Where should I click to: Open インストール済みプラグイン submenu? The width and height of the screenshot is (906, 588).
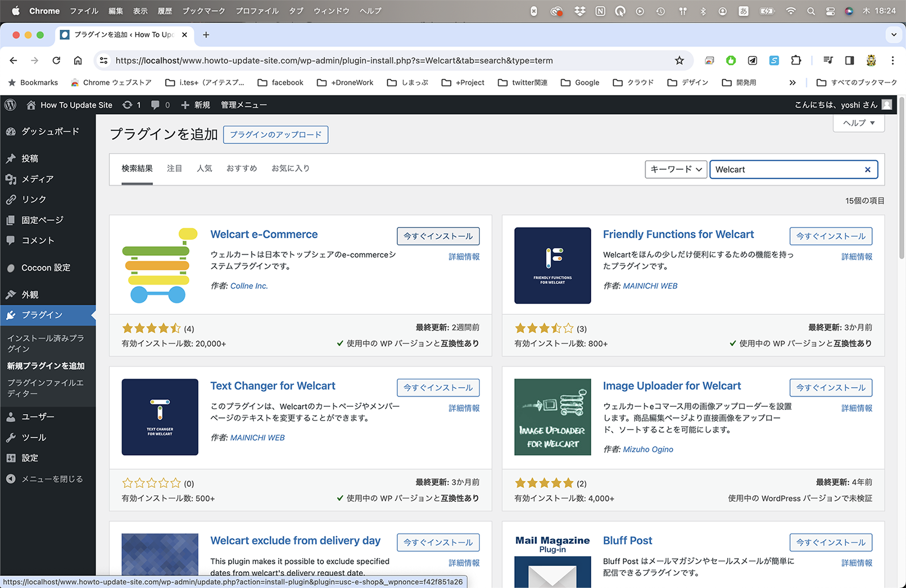(x=46, y=344)
